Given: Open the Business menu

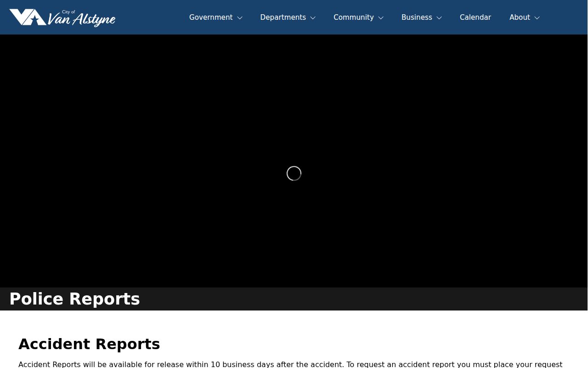Looking at the screenshot, I should point(417,17).
